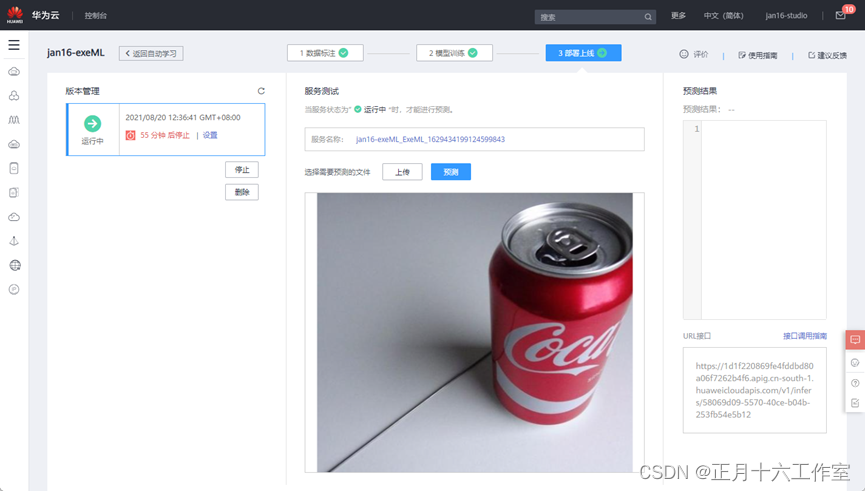Click the smiley rating icon

(684, 54)
